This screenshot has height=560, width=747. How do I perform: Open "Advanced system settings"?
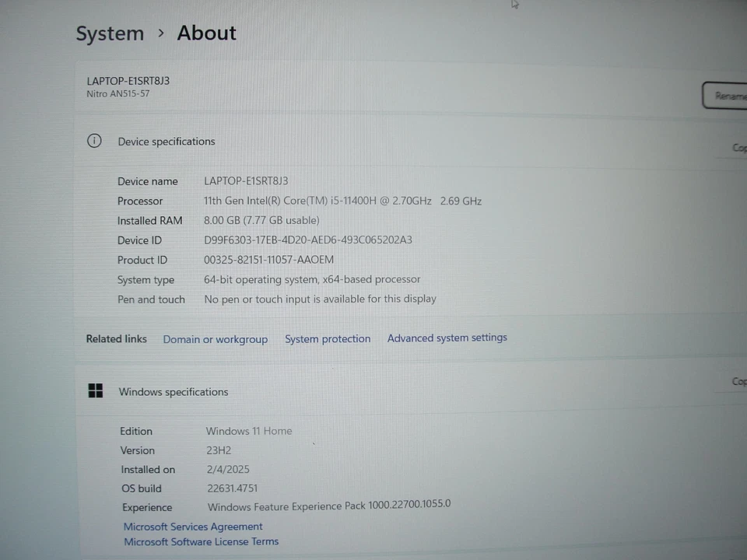click(447, 338)
